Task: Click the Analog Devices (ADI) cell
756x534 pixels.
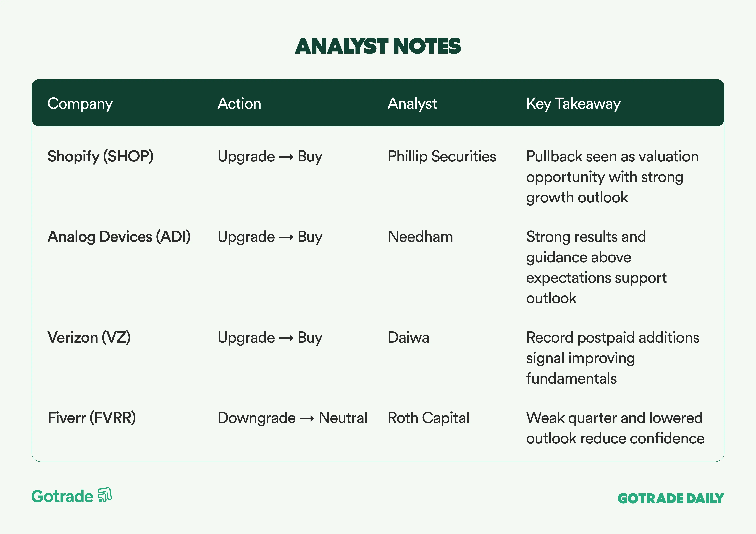Action: (119, 237)
